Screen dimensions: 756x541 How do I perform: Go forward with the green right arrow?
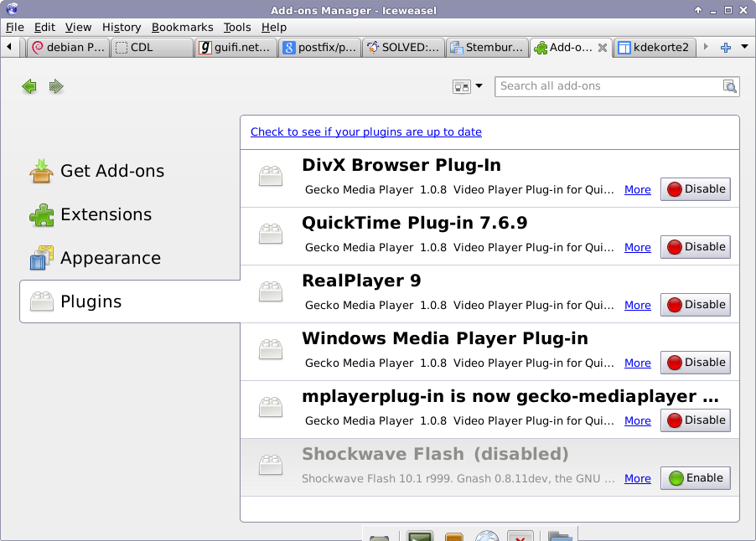56,87
